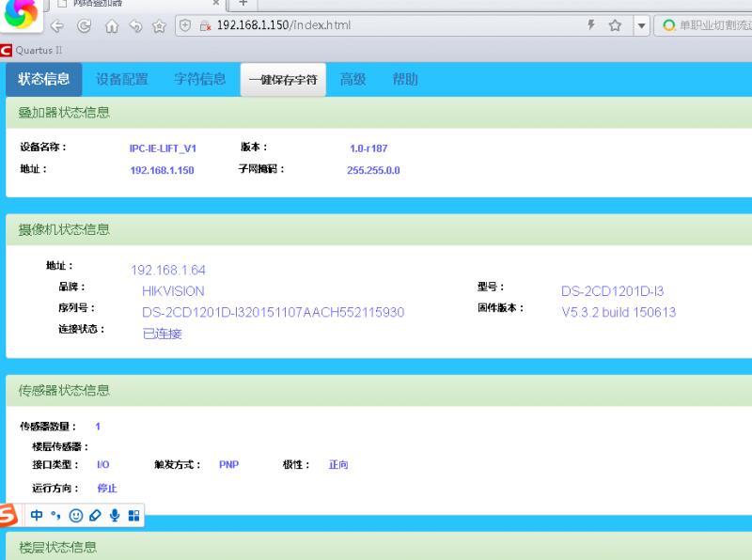Image resolution: width=752 pixels, height=560 pixels.
Task: Open the 高级 tab
Action: tap(352, 79)
